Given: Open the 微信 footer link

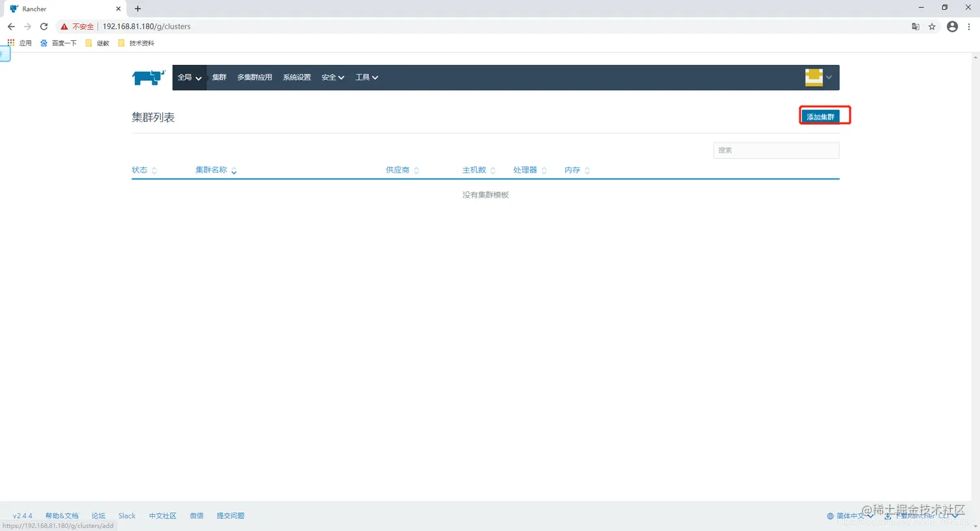Looking at the screenshot, I should (x=196, y=516).
